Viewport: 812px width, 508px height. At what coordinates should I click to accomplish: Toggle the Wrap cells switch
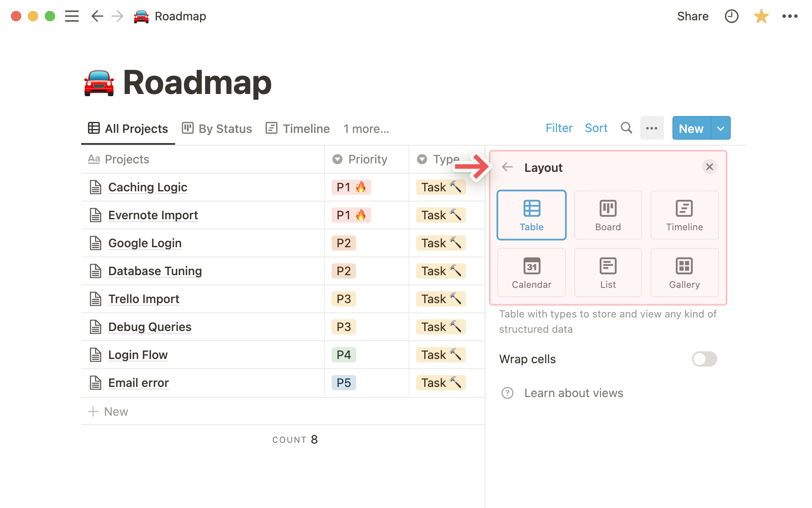tap(704, 359)
